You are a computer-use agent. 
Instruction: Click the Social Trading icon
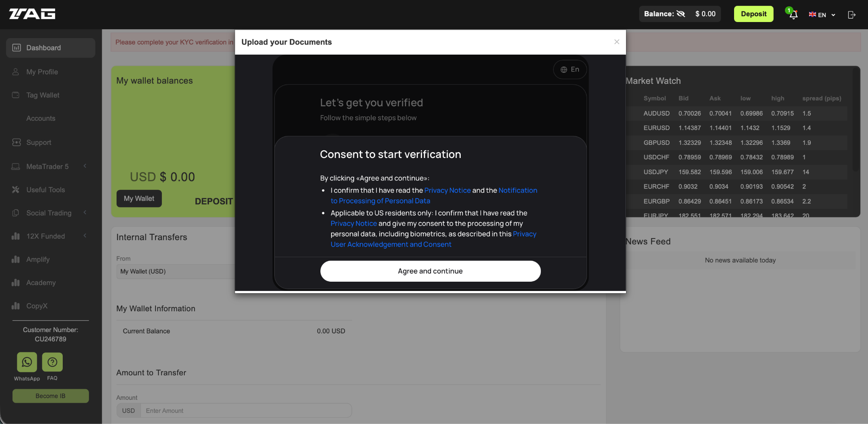(16, 213)
